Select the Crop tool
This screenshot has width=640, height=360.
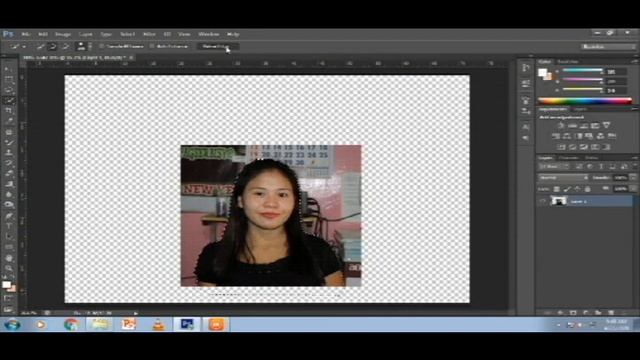tap(9, 111)
